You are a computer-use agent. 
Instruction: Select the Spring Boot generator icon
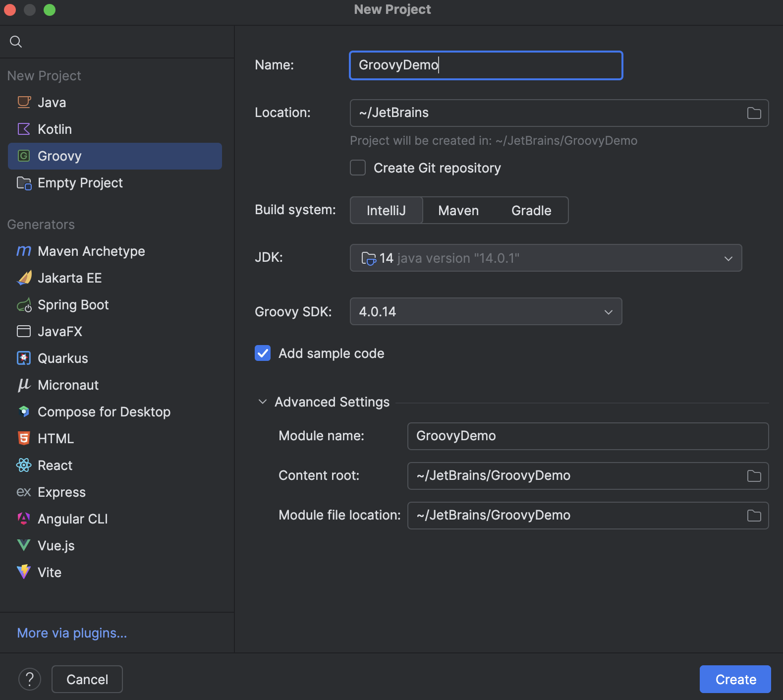24,305
